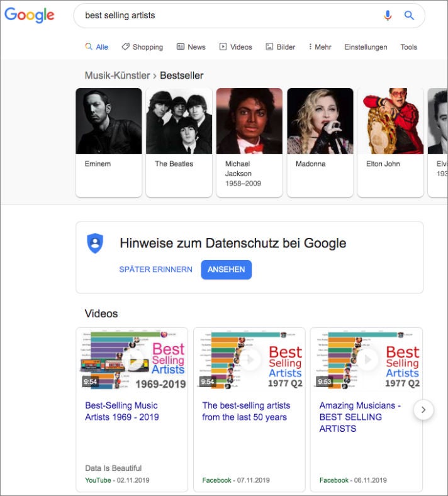Click the blue magnifying glass search icon
This screenshot has height=496, width=448.
coord(409,16)
